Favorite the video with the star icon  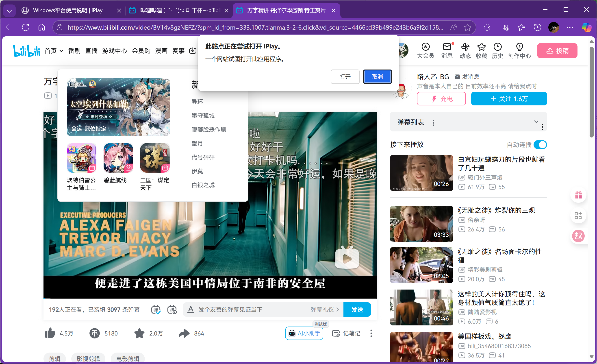[x=139, y=333]
